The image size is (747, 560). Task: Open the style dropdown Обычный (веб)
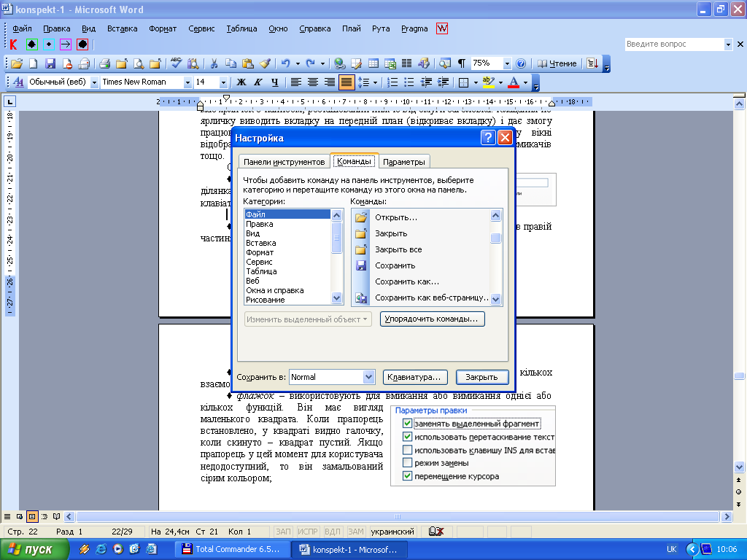pos(94,82)
